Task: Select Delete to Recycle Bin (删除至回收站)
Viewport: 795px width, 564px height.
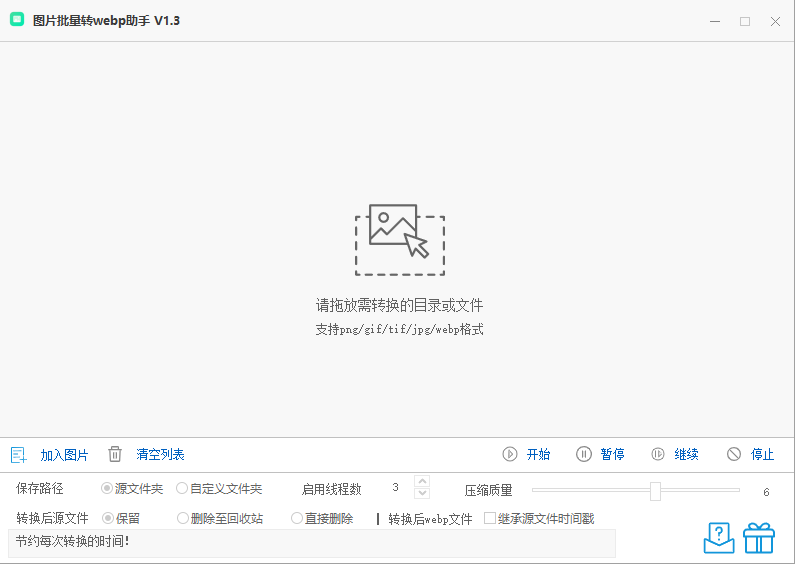Action: [182, 519]
